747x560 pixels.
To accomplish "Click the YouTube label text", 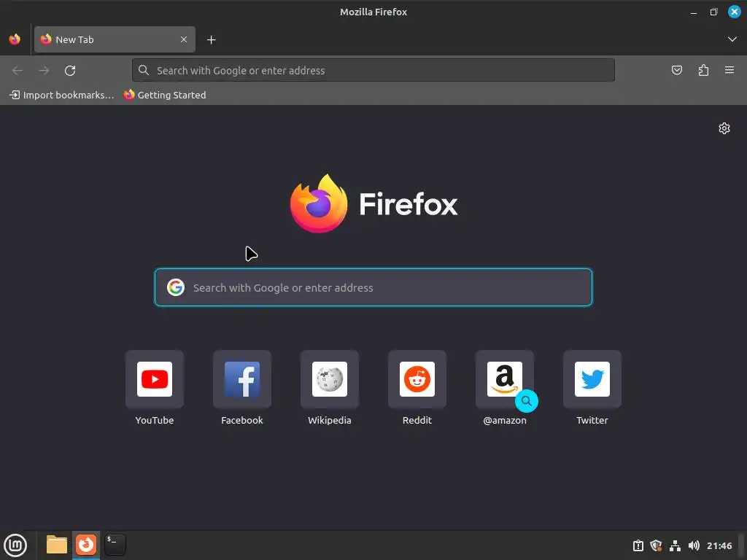I will (155, 421).
